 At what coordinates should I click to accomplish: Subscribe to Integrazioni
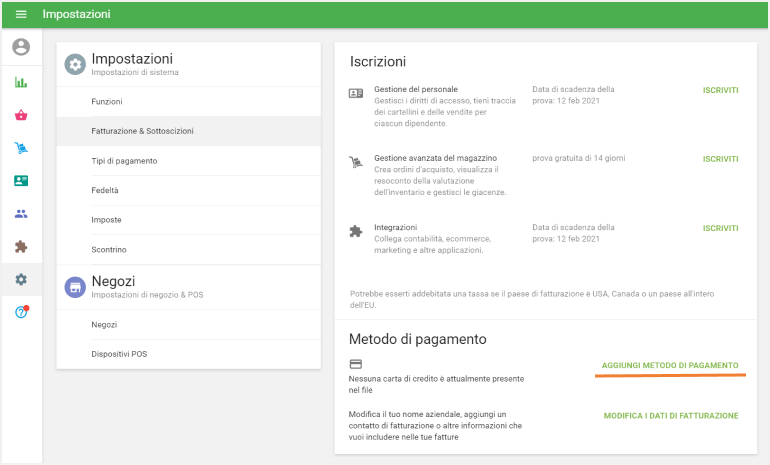720,228
